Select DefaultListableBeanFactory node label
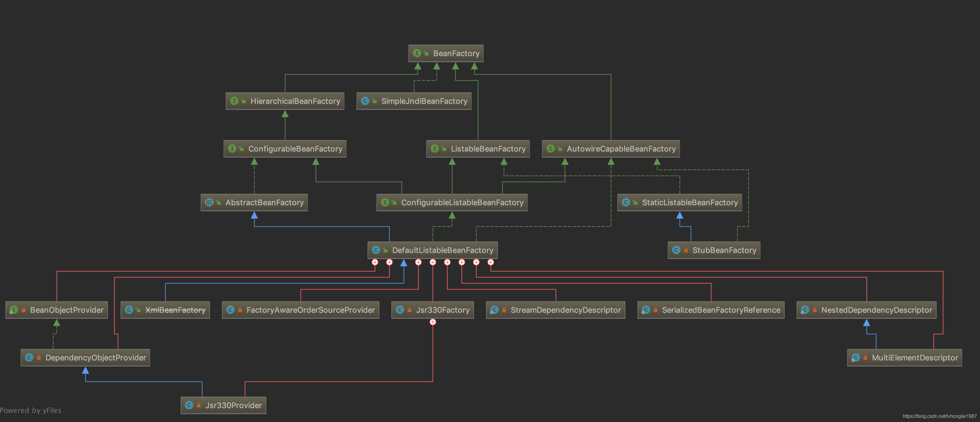The image size is (980, 422). tap(442, 250)
